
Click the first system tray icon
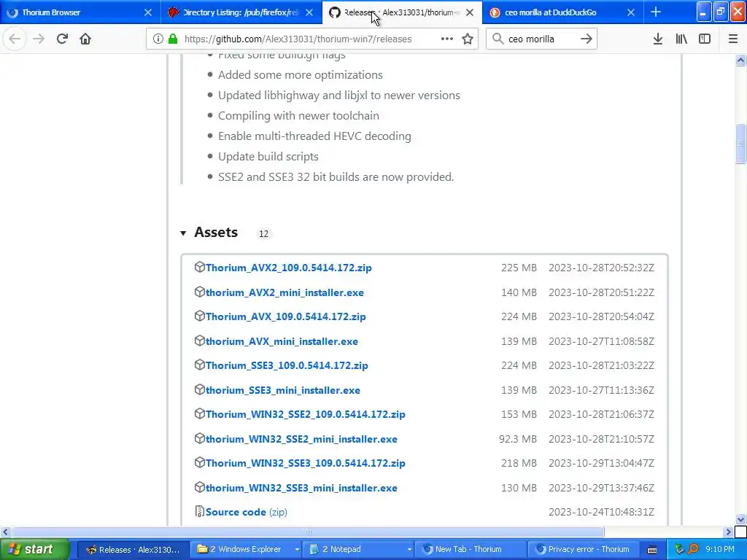click(679, 550)
